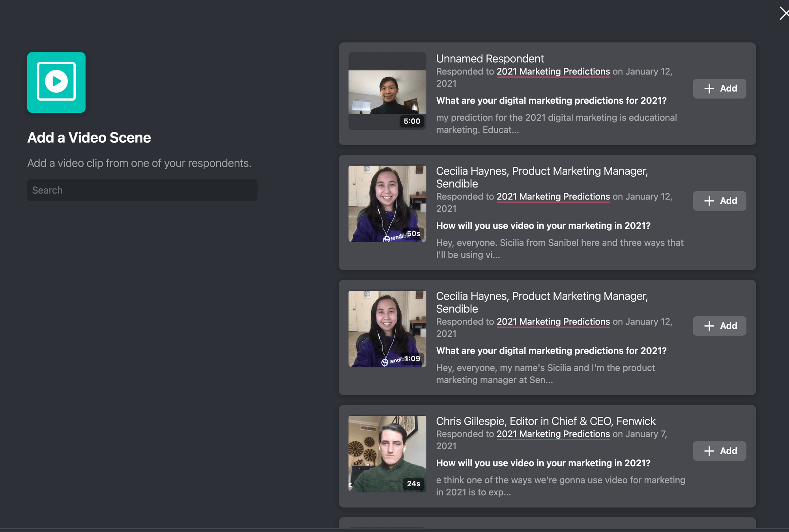Select Cecilia Haynes's 1:09 video thumbnail
789x532 pixels.
[x=387, y=329]
